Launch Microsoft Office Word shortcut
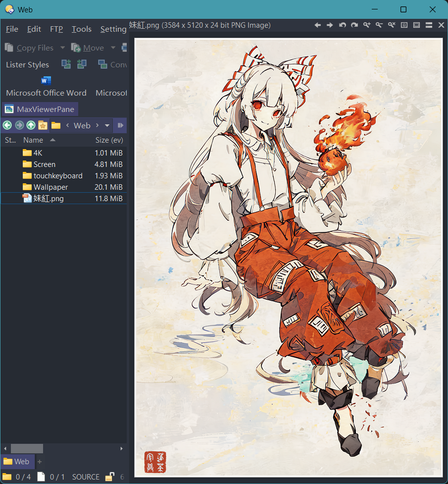Image resolution: width=448 pixels, height=484 pixels. (46, 87)
